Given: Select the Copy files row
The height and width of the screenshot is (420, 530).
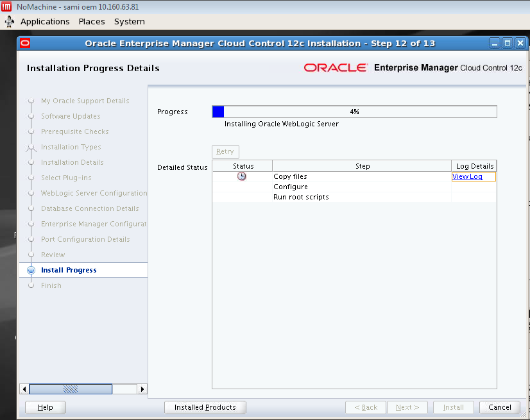Looking at the screenshot, I should coord(354,176).
